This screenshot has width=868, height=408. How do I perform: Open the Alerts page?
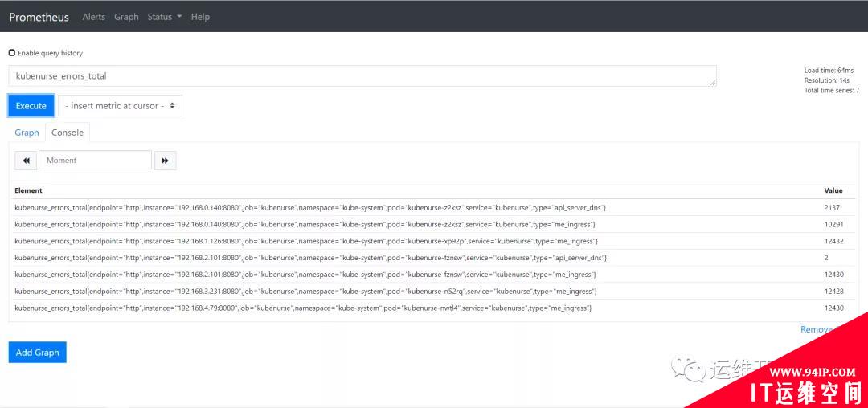pyautogui.click(x=93, y=17)
